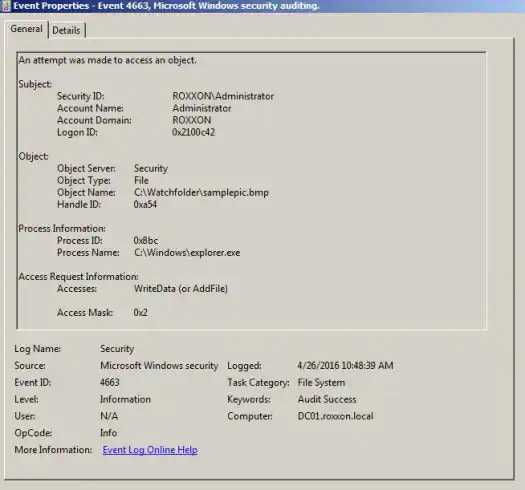Click the Computer: label
525x490 pixels.
click(x=250, y=416)
